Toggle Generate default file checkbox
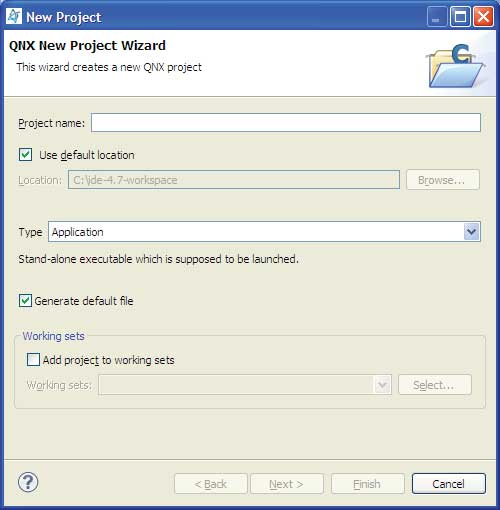The image size is (500, 510). pyautogui.click(x=25, y=301)
